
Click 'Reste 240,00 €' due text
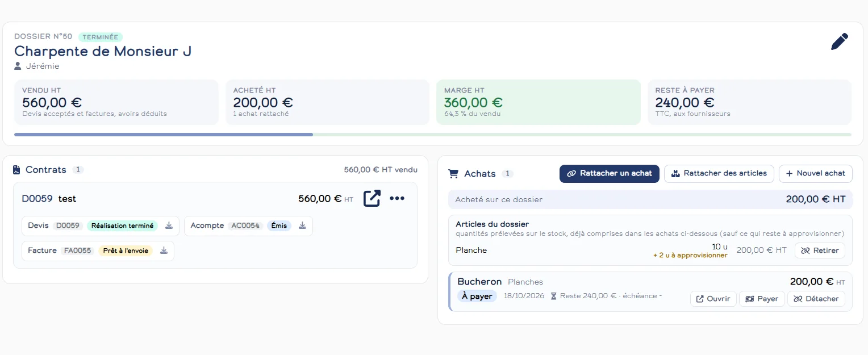click(588, 296)
